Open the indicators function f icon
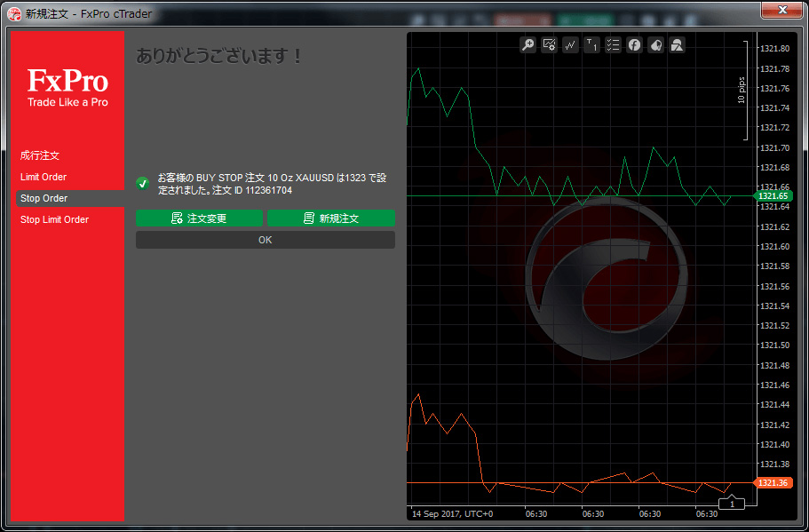This screenshot has height=532, width=809. pos(634,45)
